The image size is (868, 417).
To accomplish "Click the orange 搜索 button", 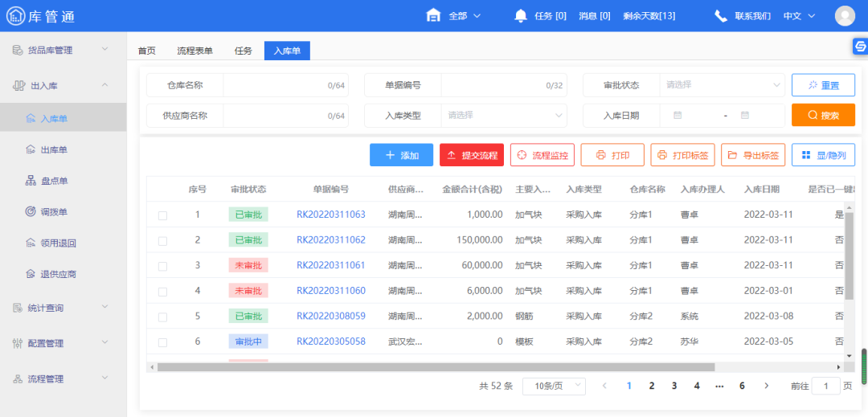I will [x=822, y=115].
